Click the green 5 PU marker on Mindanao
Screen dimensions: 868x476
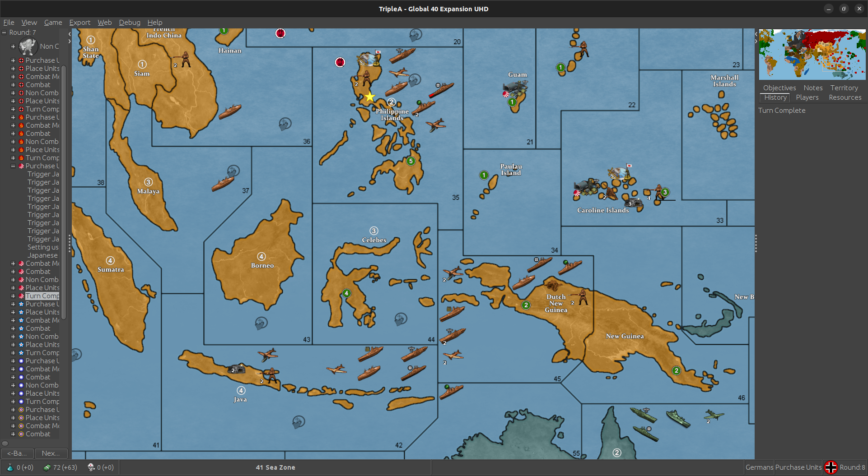click(x=411, y=161)
